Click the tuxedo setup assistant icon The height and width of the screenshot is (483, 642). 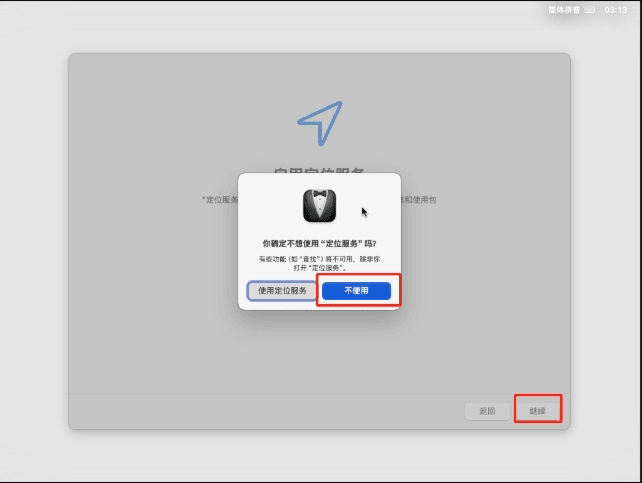pyautogui.click(x=319, y=205)
